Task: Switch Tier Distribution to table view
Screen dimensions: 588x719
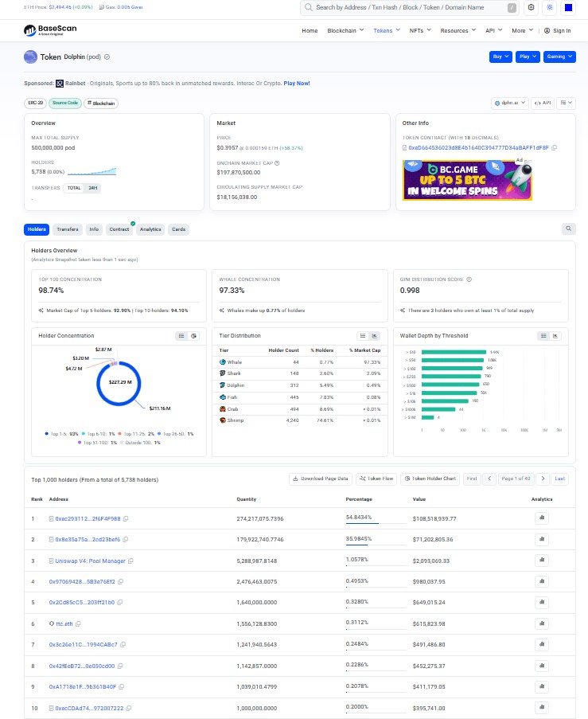Action: click(363, 336)
